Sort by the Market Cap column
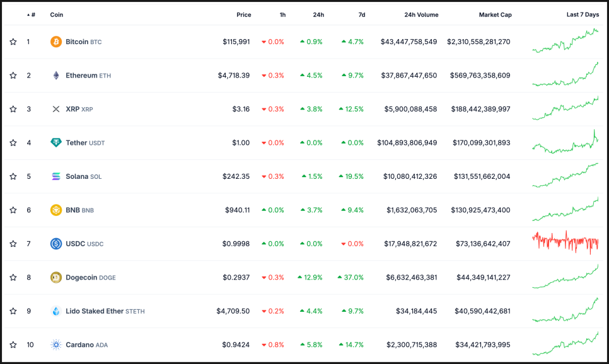Viewport: 609px width, 364px height. coord(495,14)
